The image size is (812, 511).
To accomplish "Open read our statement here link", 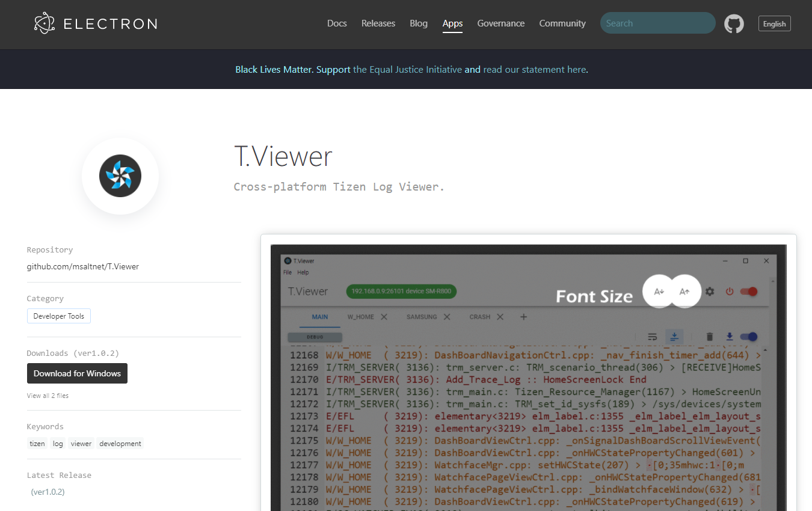I will pyautogui.click(x=534, y=69).
